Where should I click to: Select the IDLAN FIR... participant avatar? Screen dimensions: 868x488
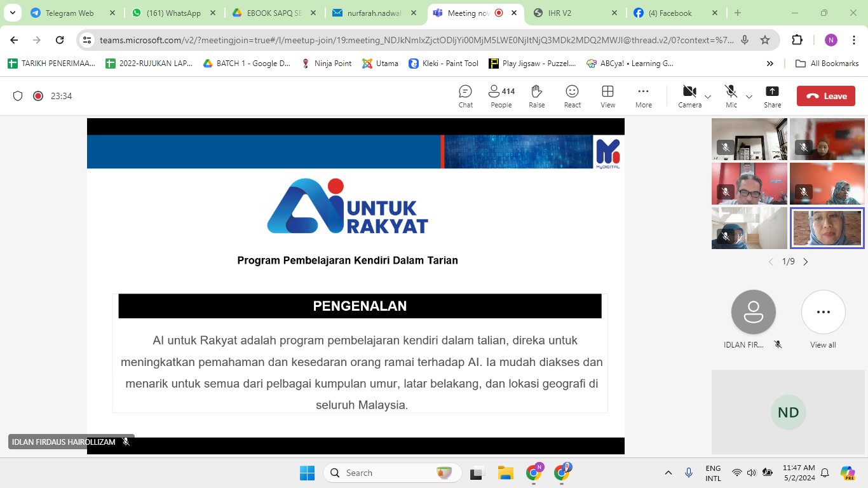[754, 312]
